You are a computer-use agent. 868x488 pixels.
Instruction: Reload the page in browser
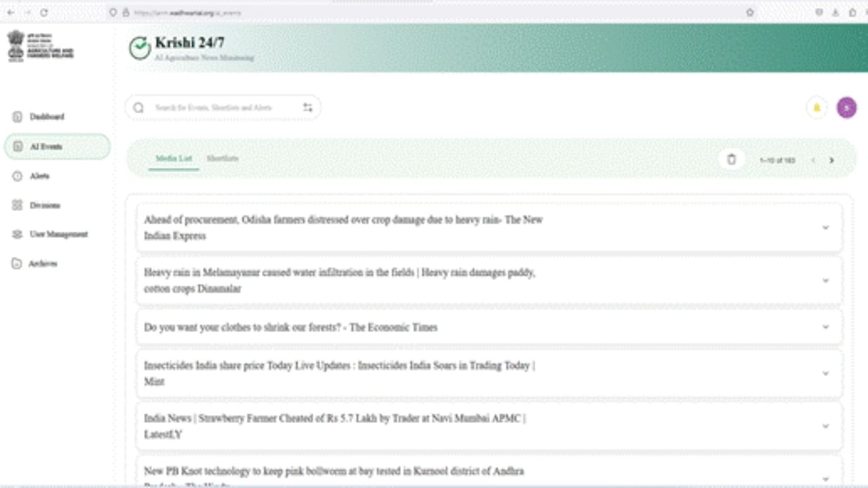(x=44, y=12)
